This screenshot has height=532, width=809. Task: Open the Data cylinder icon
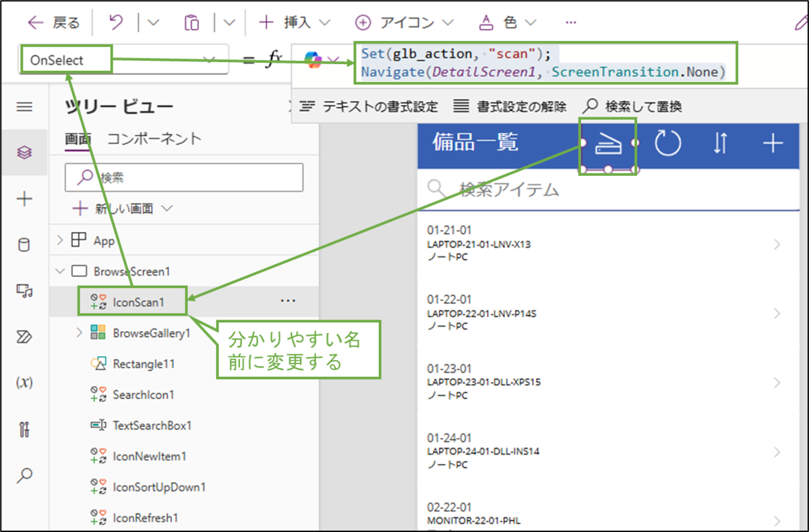(24, 245)
